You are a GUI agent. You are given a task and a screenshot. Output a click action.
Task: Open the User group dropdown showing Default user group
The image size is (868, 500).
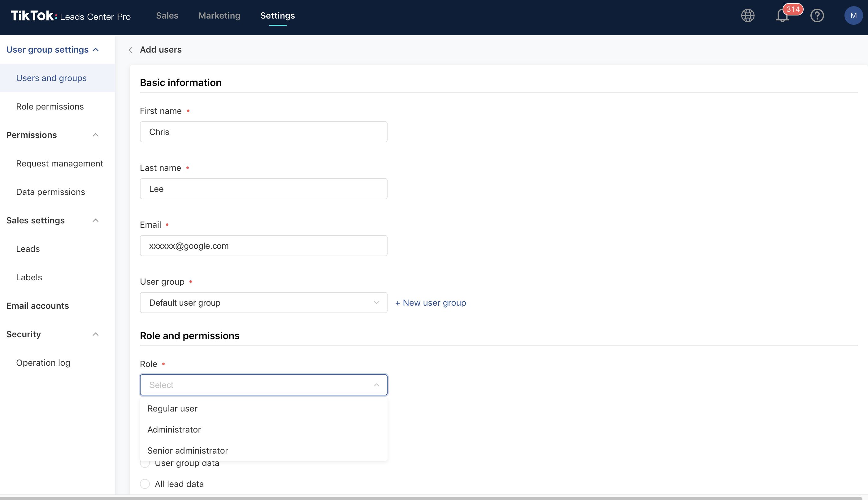tap(263, 303)
